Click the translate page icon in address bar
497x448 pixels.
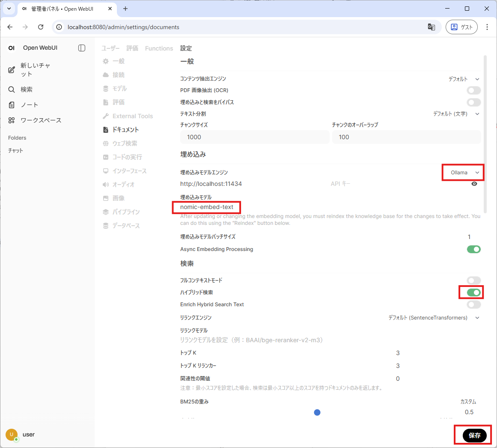coord(431,27)
